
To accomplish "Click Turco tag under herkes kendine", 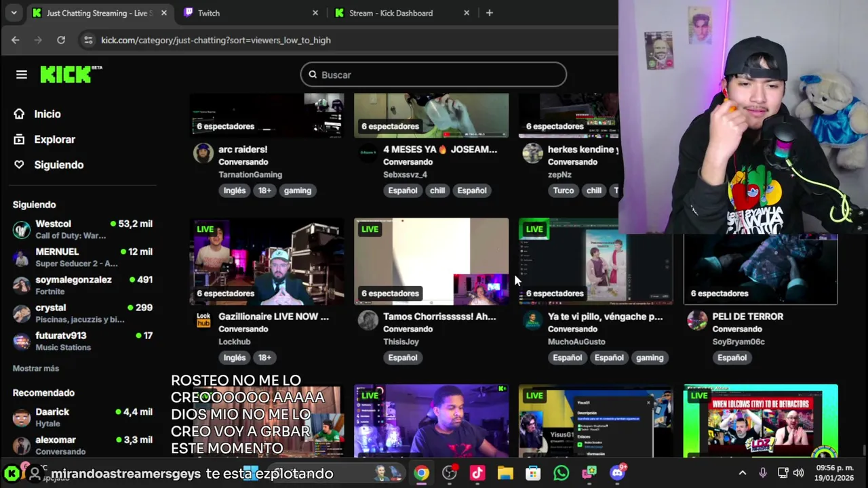I will [x=564, y=190].
